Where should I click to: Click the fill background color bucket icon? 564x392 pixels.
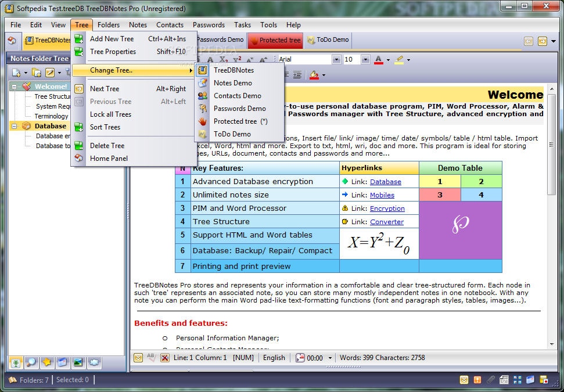click(314, 75)
